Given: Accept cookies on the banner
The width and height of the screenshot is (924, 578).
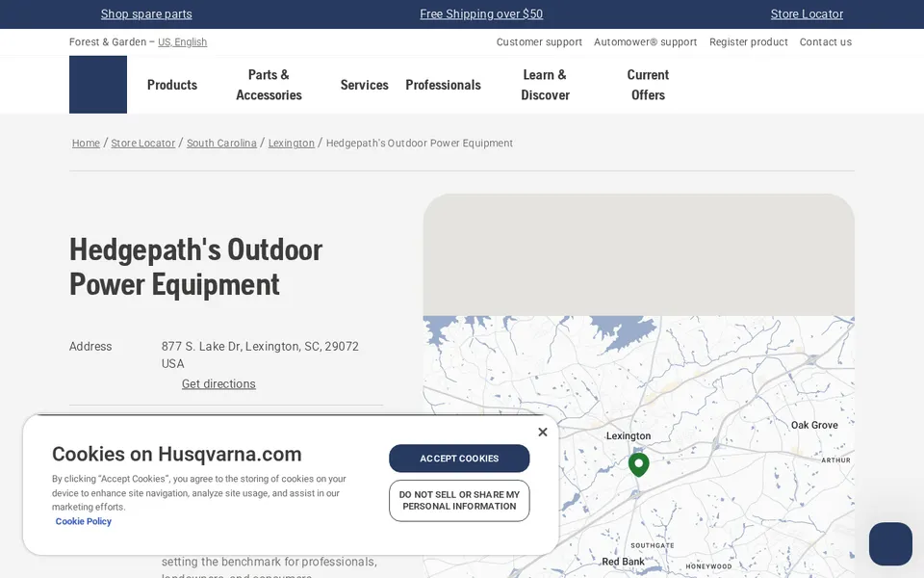Looking at the screenshot, I should pos(459,459).
